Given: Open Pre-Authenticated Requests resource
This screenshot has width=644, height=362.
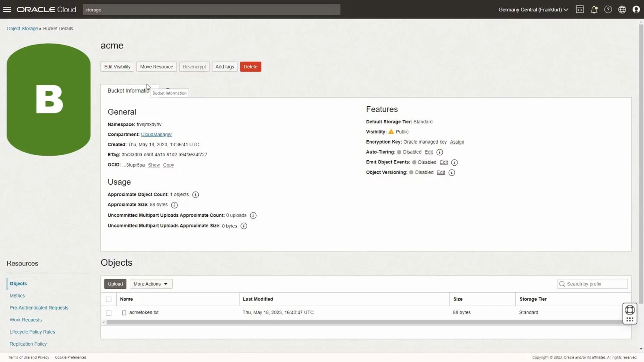Looking at the screenshot, I should [x=39, y=308].
